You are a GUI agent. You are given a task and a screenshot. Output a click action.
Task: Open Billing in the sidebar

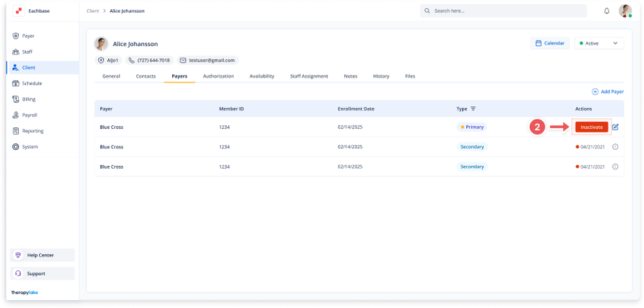tap(29, 99)
